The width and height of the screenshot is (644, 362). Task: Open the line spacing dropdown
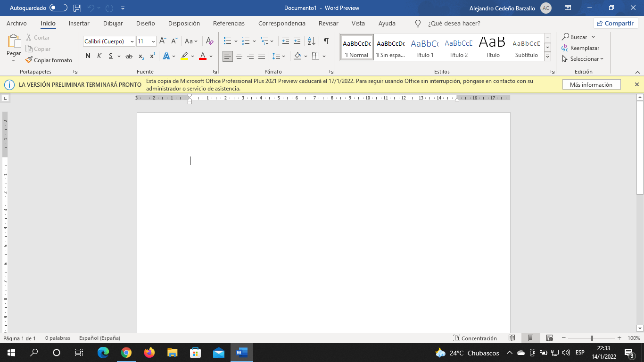pyautogui.click(x=279, y=56)
